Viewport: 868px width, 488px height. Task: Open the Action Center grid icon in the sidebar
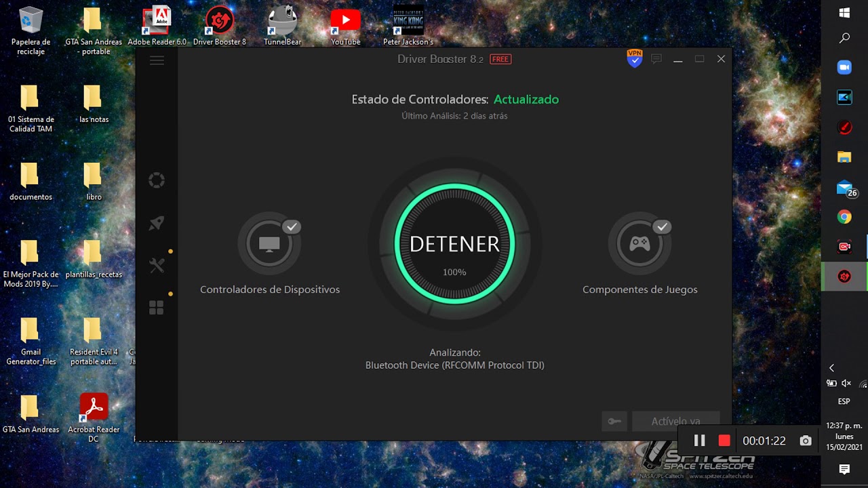pyautogui.click(x=157, y=308)
